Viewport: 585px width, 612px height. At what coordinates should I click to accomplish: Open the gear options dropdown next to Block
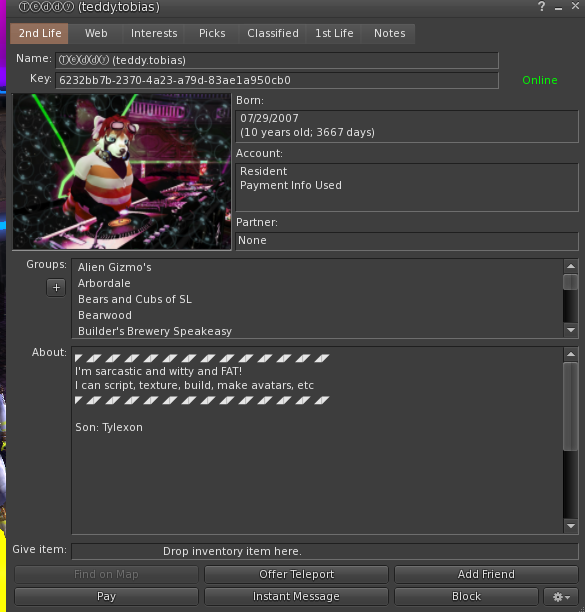(x=561, y=596)
